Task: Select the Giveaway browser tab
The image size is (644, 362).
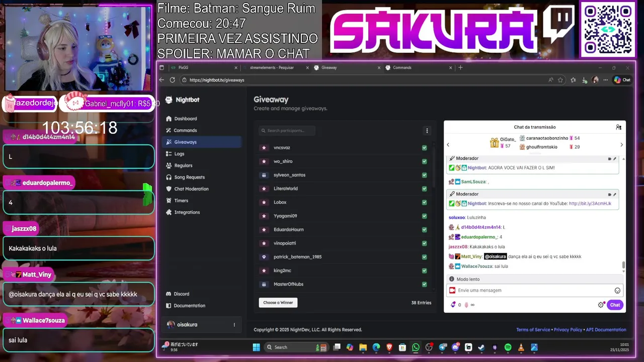Action: (x=347, y=67)
